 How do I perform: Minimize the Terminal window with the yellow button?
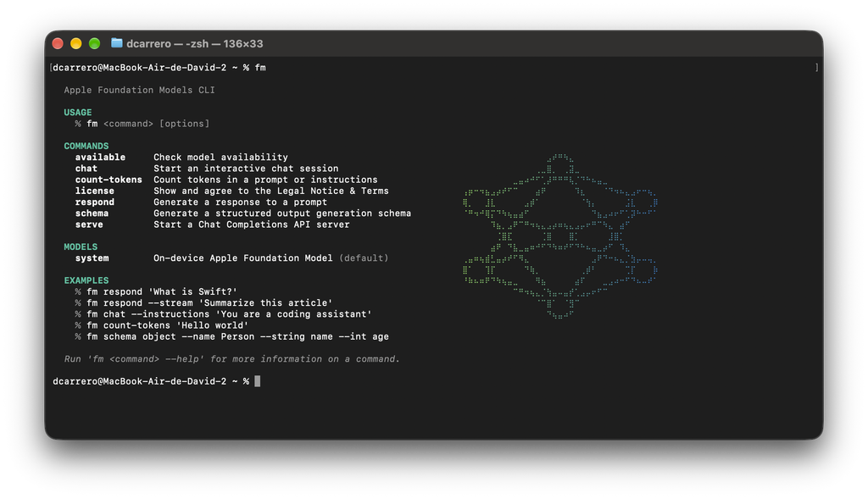point(75,44)
